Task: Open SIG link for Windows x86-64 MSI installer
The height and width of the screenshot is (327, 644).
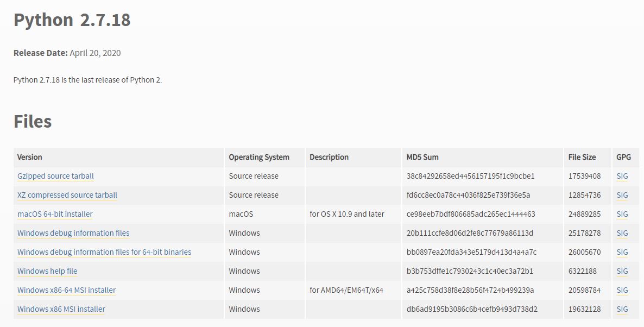Action: pyautogui.click(x=622, y=290)
